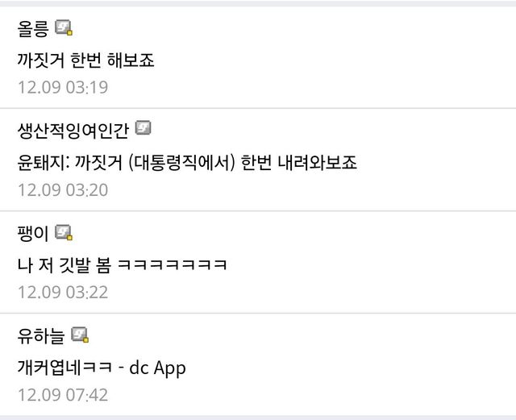Open the profile of user 생산적잉여인간

(x=73, y=131)
